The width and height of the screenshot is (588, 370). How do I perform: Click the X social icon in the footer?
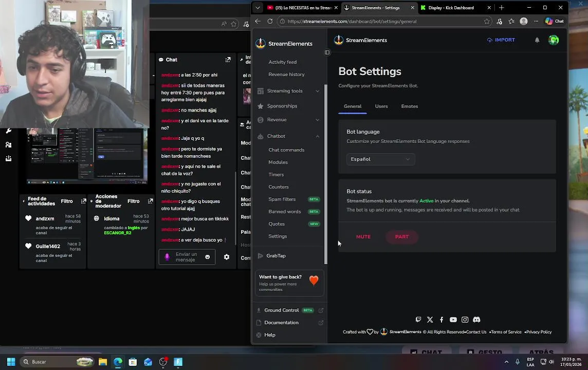tap(430, 320)
